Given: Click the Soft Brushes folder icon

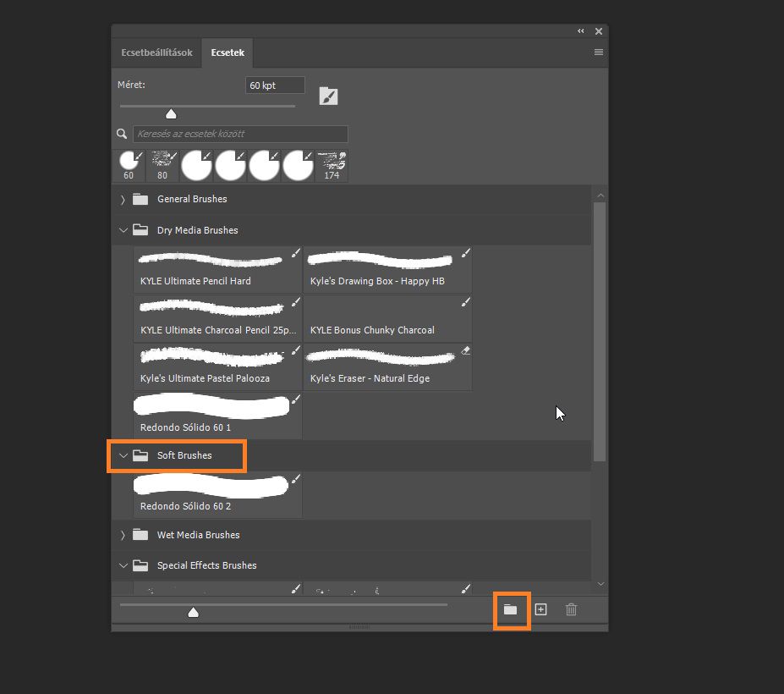Looking at the screenshot, I should [x=140, y=455].
